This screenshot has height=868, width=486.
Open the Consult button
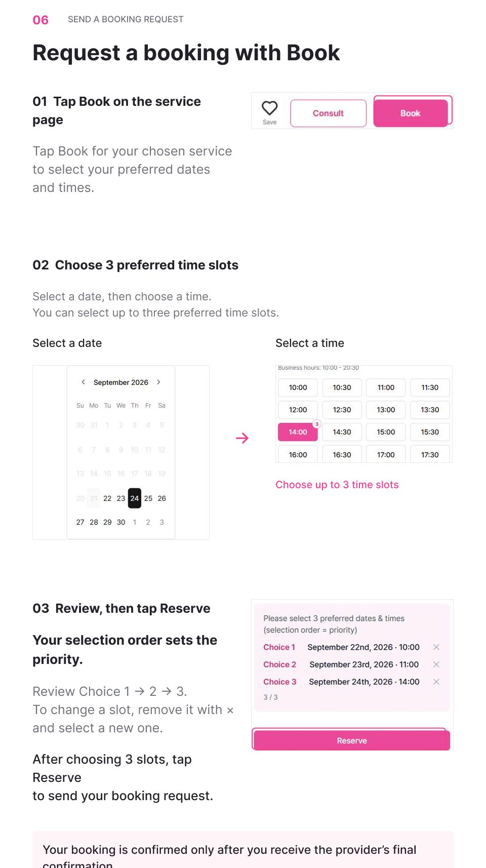pyautogui.click(x=328, y=113)
